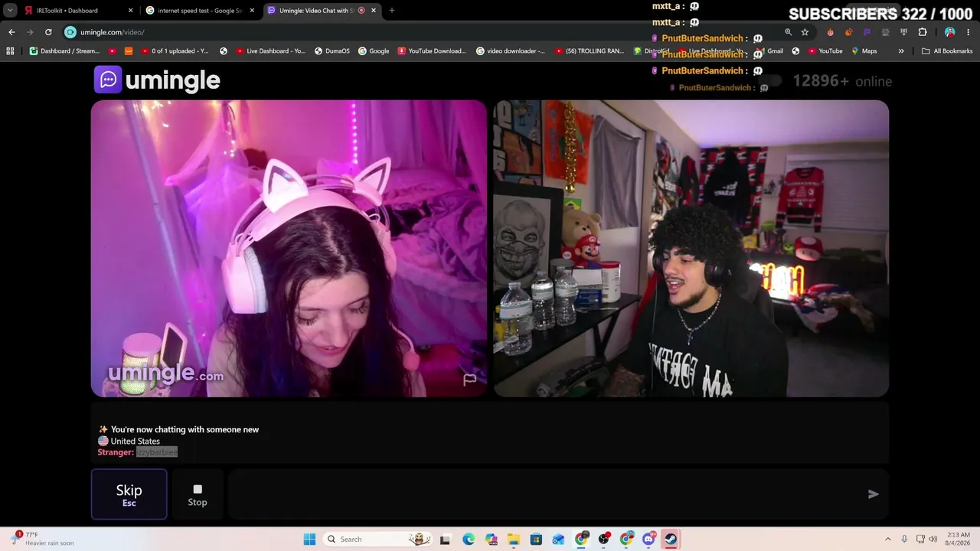Open the TROLLING RAN... YouTube bookmark

point(588,51)
